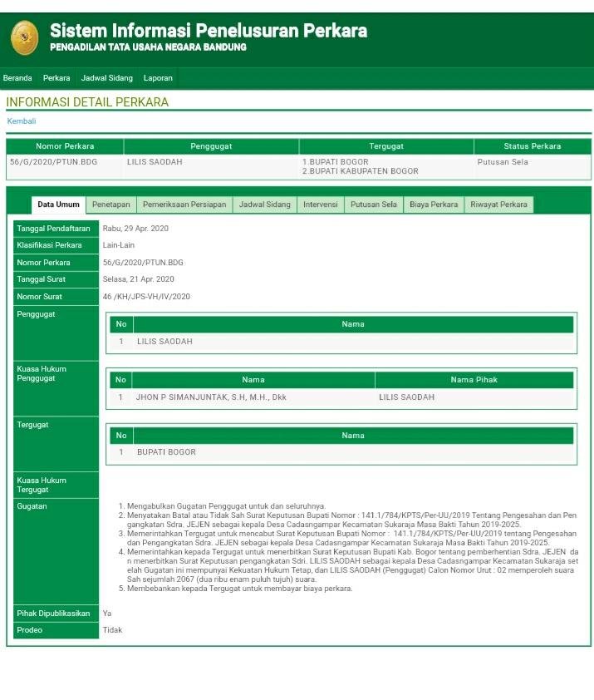Go back using the Kembali link

pos(22,121)
